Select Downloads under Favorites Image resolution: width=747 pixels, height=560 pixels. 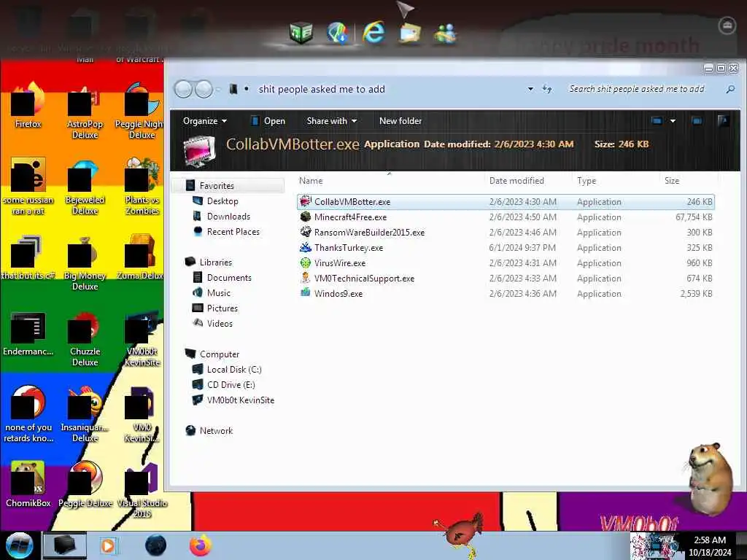tap(228, 216)
